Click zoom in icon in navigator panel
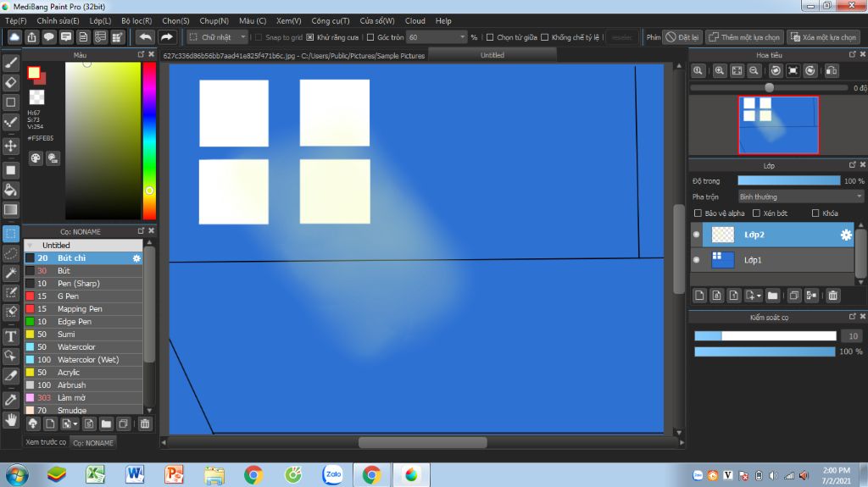The height and width of the screenshot is (487, 868). pyautogui.click(x=719, y=71)
